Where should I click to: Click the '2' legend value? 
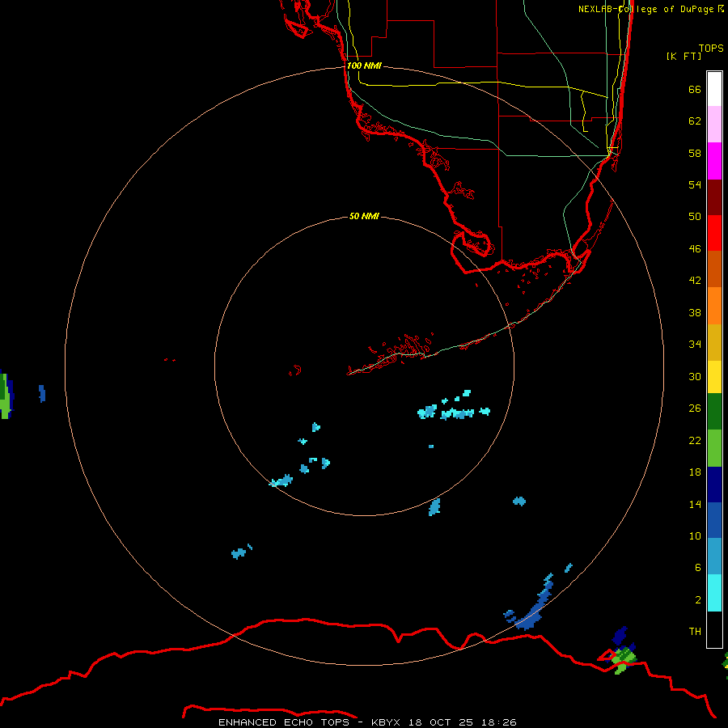pyautogui.click(x=698, y=599)
